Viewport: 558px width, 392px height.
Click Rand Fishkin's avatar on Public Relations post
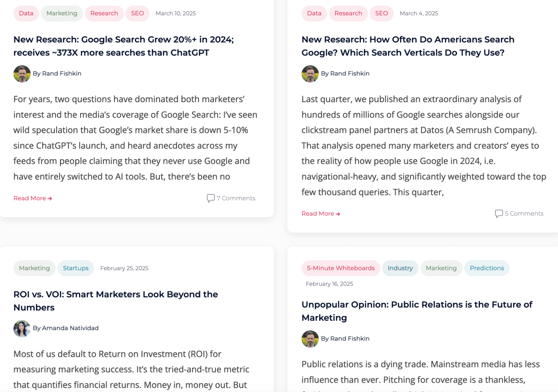(310, 339)
